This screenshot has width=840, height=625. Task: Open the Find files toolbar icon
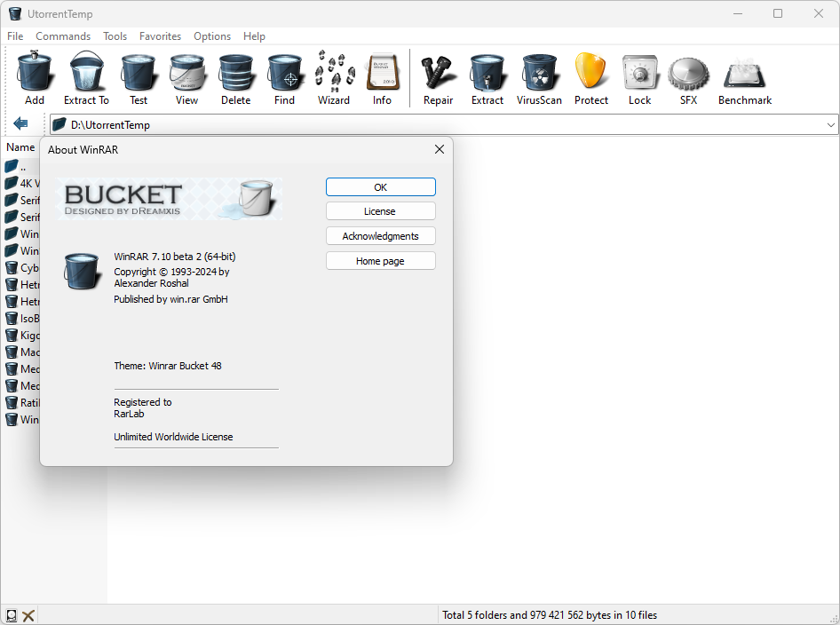[284, 72]
